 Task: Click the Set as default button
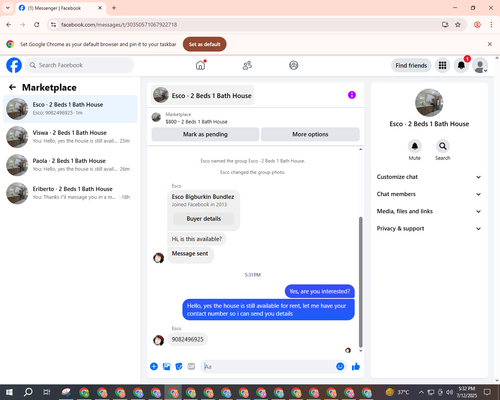click(205, 44)
